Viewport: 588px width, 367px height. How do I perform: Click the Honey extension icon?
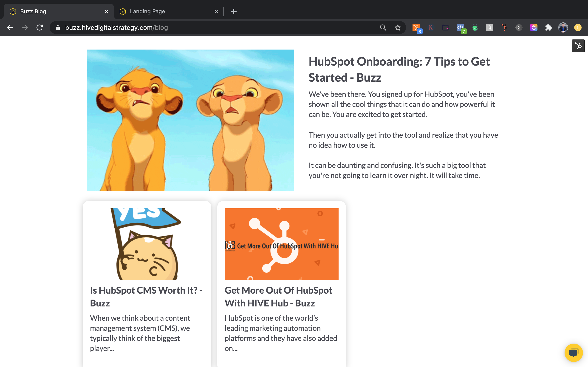pyautogui.click(x=490, y=28)
